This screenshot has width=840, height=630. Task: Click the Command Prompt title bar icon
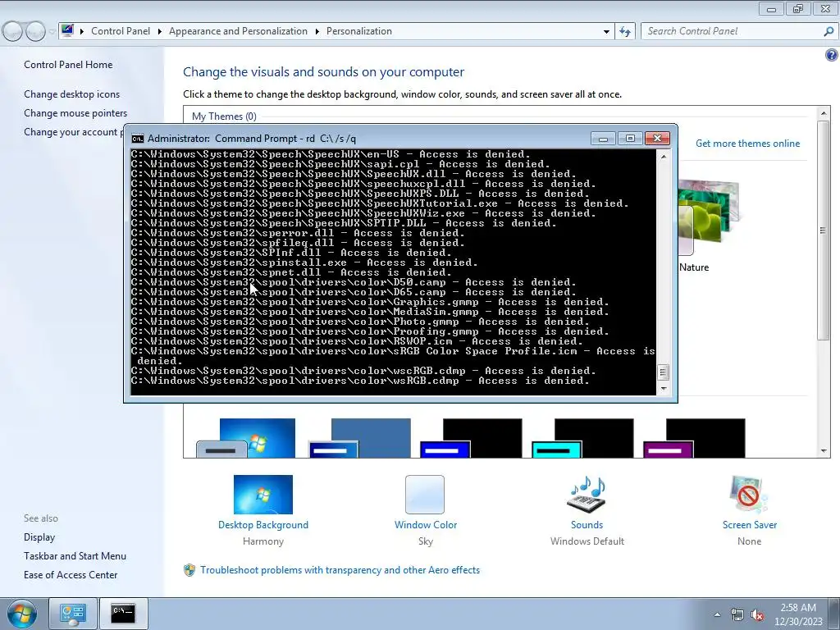click(138, 139)
